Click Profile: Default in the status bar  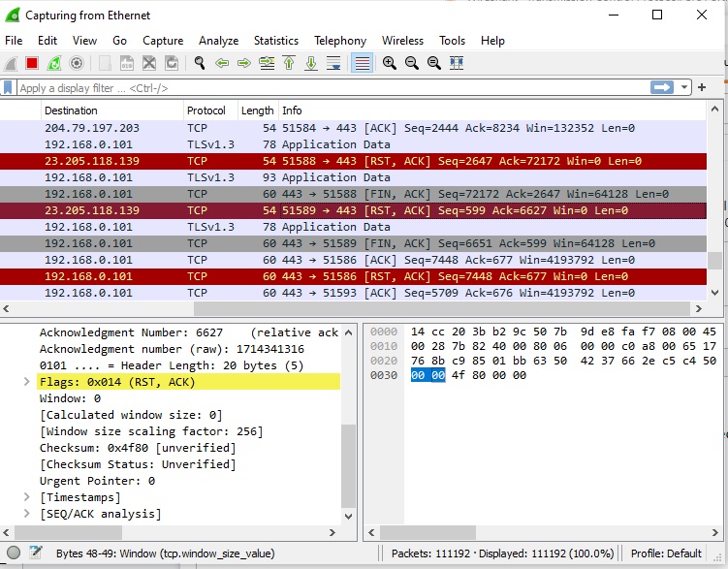pyautogui.click(x=666, y=553)
